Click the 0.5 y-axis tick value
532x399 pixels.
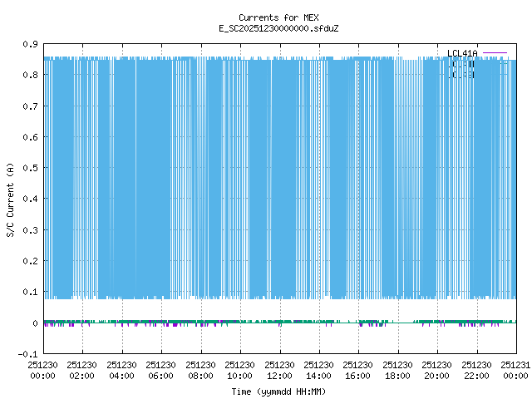[28, 168]
